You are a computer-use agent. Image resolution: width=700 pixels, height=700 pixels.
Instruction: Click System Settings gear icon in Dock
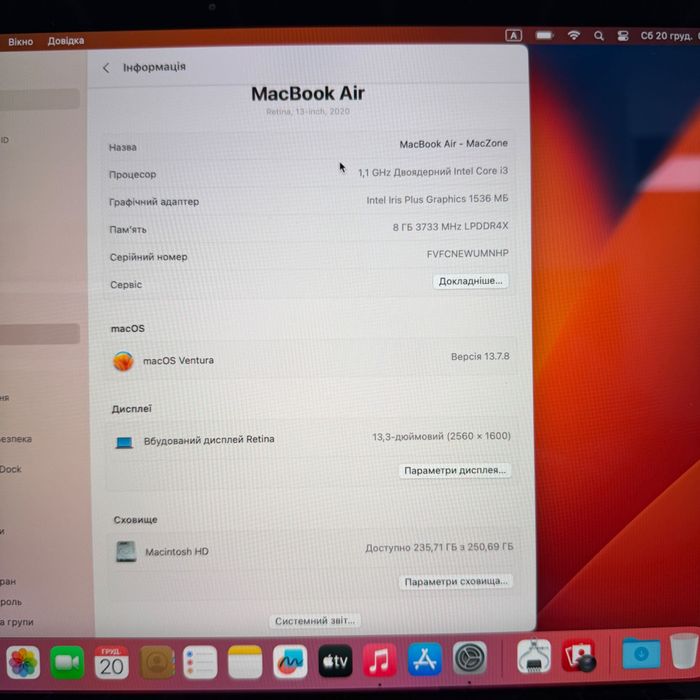click(x=470, y=658)
